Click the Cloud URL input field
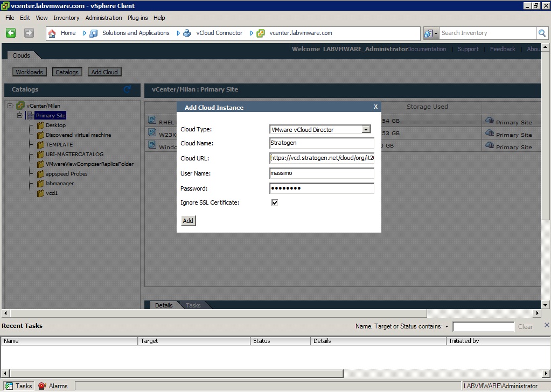Viewport: 551px width, 392px height. tap(322, 158)
